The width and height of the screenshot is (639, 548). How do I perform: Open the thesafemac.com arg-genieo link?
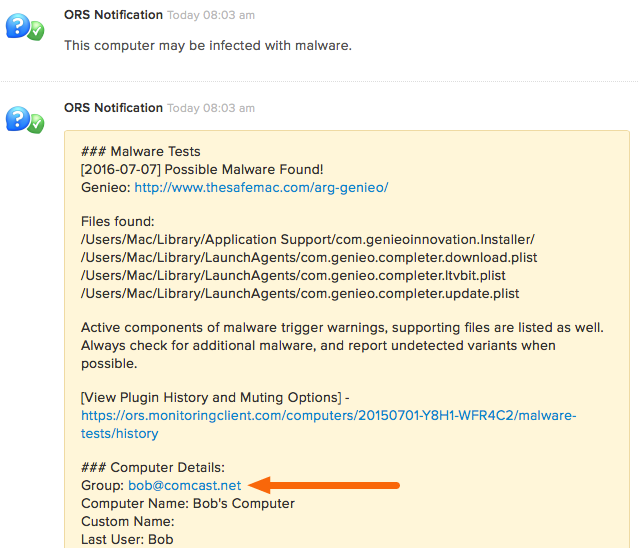261,187
